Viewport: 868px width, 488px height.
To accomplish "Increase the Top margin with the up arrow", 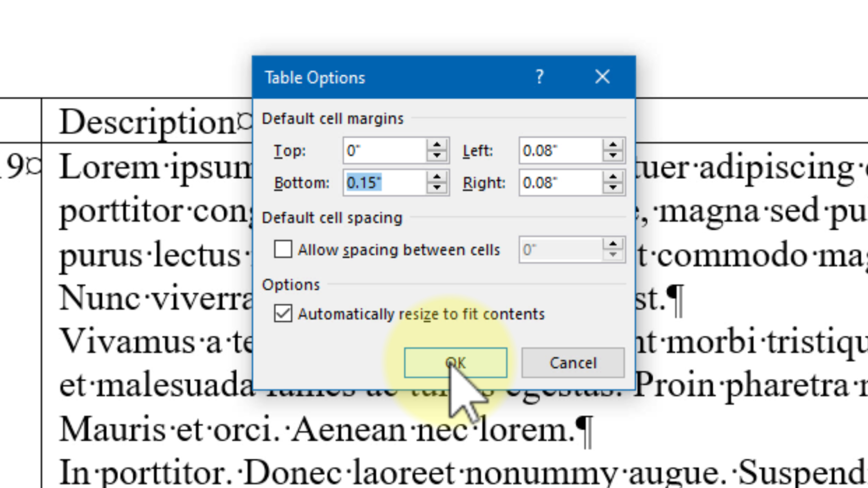I will coord(437,145).
